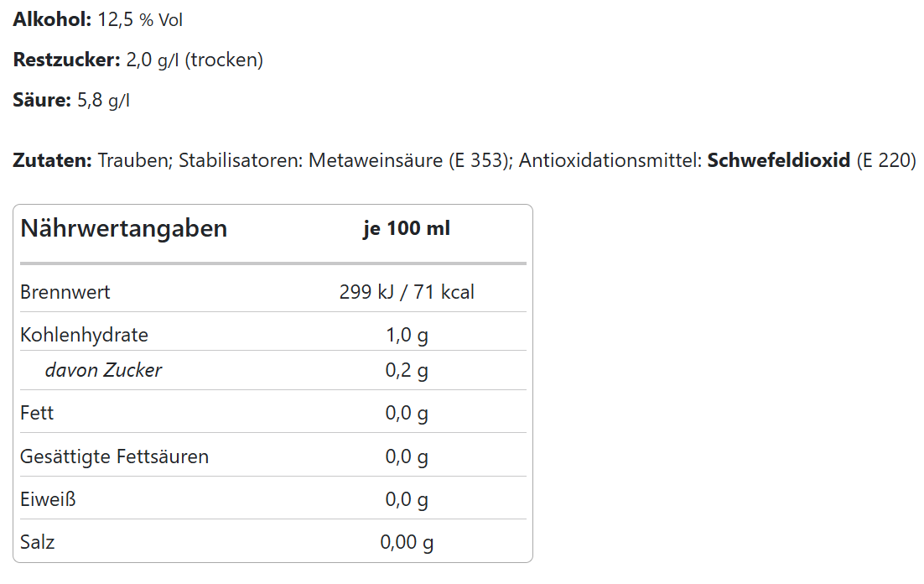Click the Salz 0,00 g value
The height and width of the screenshot is (584, 924).
(x=407, y=542)
